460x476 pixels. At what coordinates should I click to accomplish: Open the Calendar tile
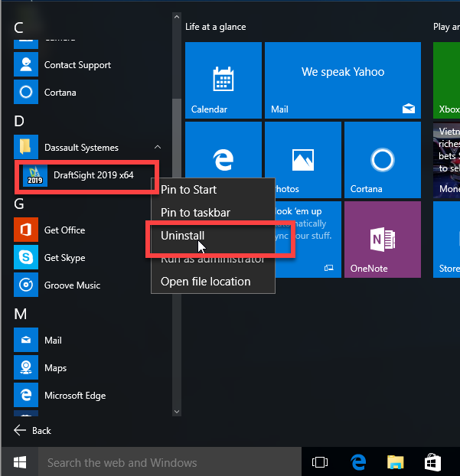tap(223, 80)
